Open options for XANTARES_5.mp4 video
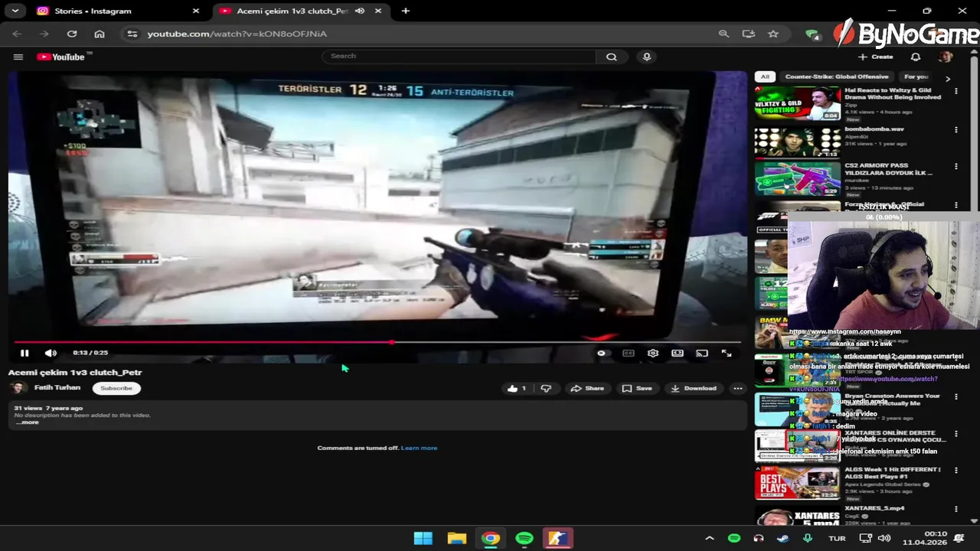Viewport: 980px width, 551px height. click(x=956, y=509)
